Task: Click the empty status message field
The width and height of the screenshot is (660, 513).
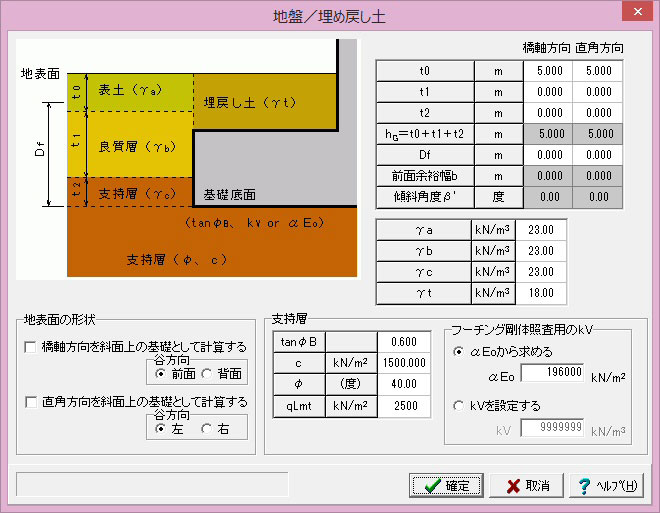Action: [152, 484]
